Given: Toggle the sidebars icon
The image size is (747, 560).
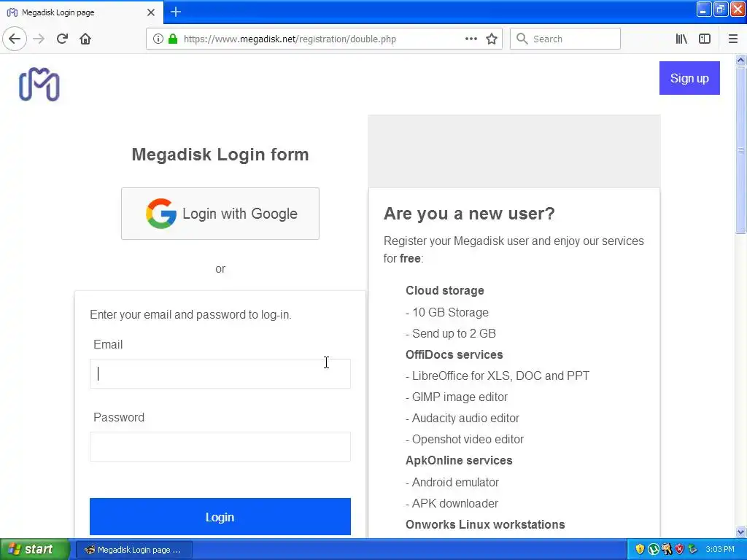Looking at the screenshot, I should 705,39.
